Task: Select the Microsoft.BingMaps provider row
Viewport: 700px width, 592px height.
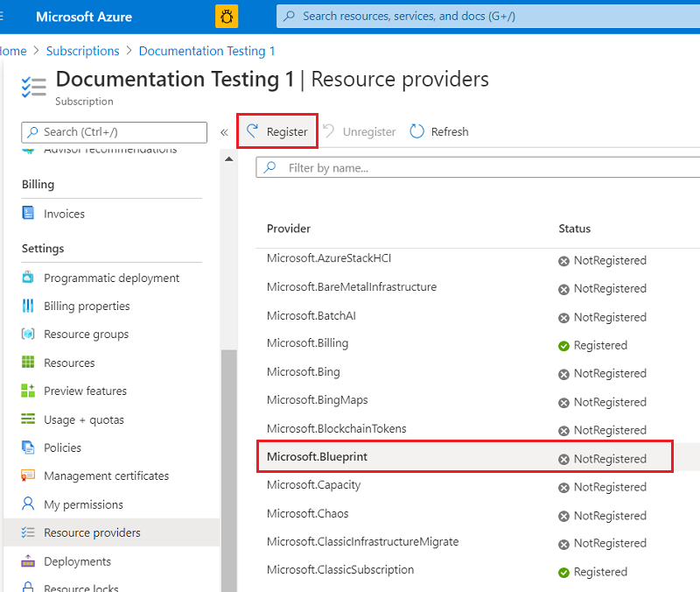Action: pyautogui.click(x=478, y=401)
